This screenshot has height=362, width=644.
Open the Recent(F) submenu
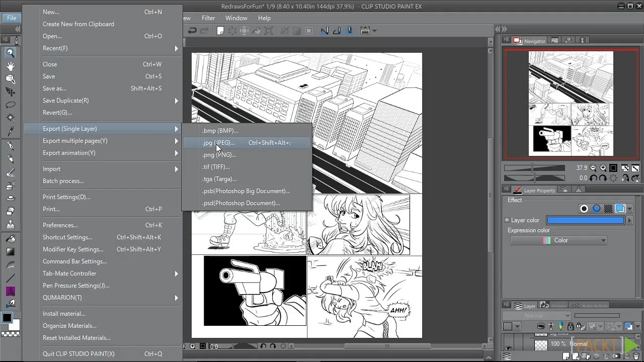102,48
